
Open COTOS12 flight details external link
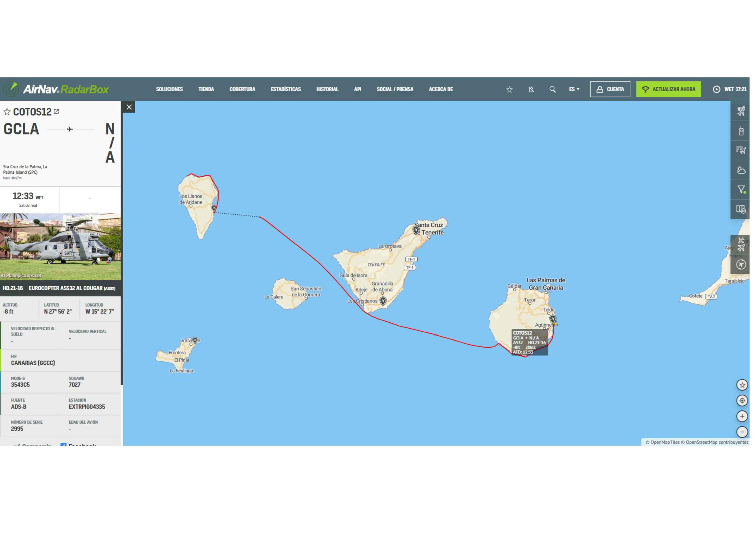pyautogui.click(x=56, y=112)
